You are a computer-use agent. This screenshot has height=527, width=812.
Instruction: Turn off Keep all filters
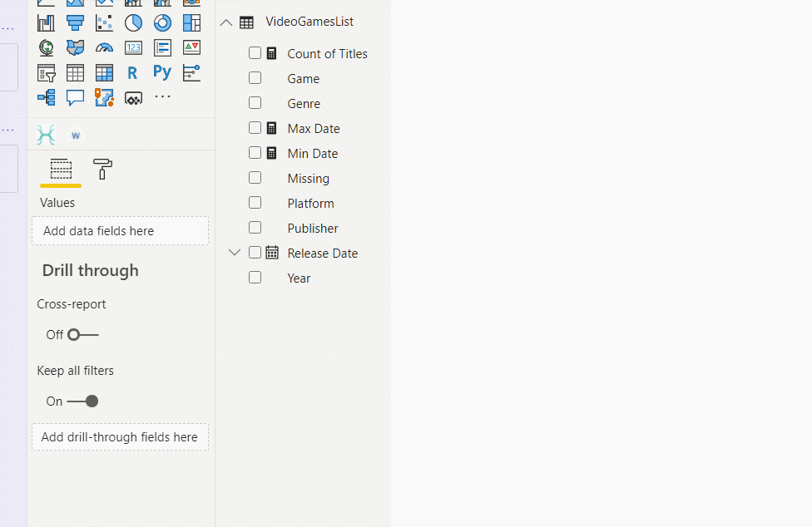pos(80,401)
